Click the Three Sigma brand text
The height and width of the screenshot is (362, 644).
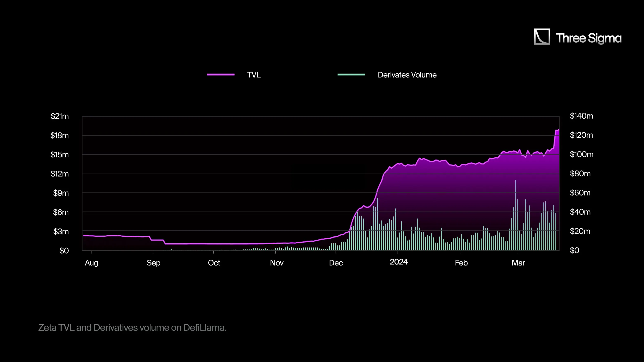pos(588,38)
